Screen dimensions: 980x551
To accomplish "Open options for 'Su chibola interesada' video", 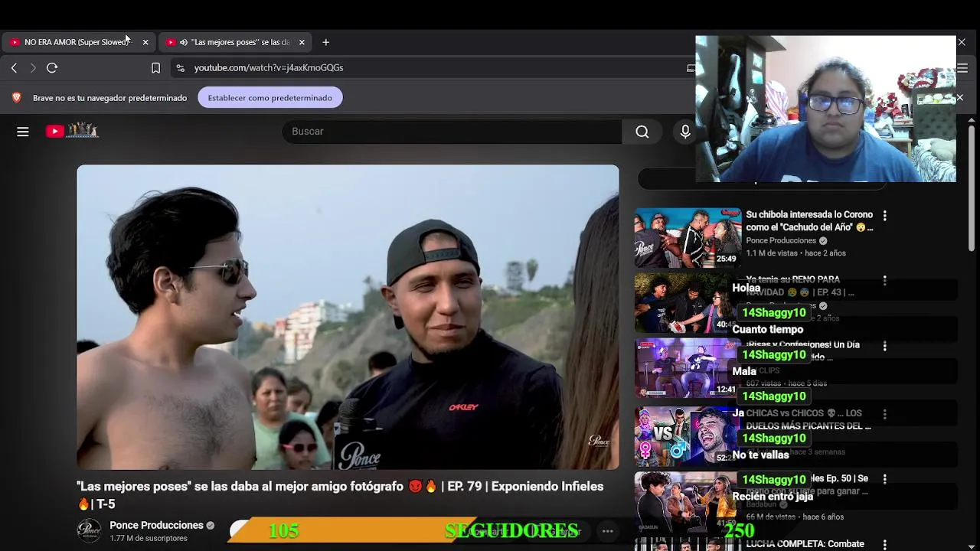I will [884, 216].
